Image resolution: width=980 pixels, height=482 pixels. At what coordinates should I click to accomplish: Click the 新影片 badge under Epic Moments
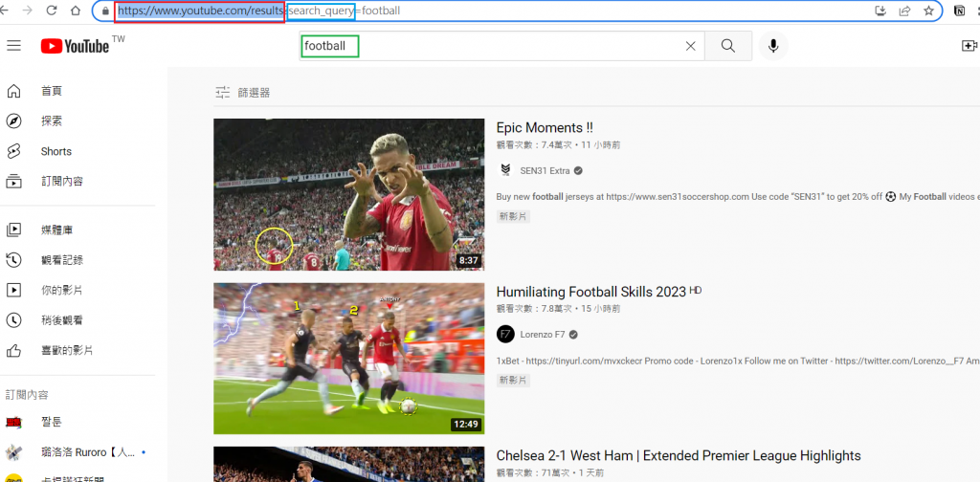pos(513,216)
